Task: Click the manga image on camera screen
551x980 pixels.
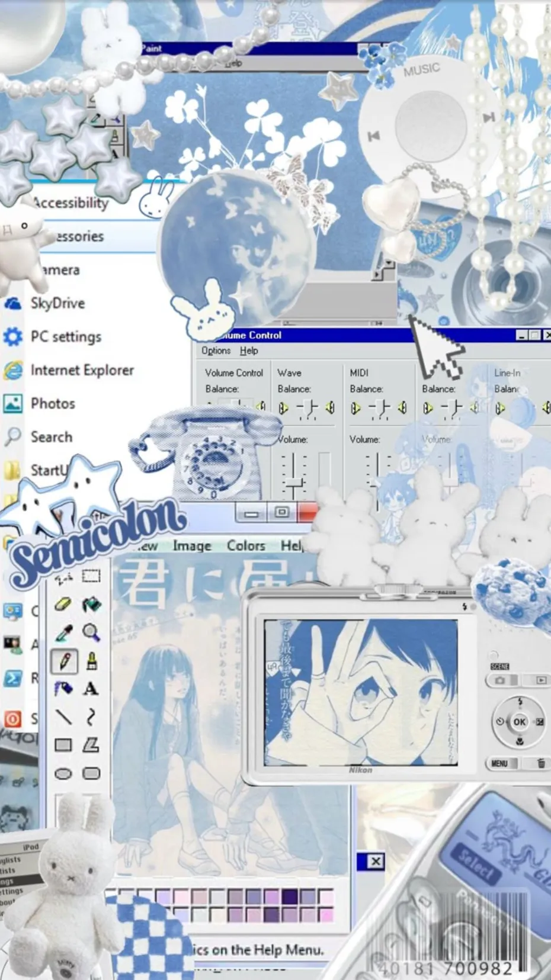Action: [x=361, y=692]
